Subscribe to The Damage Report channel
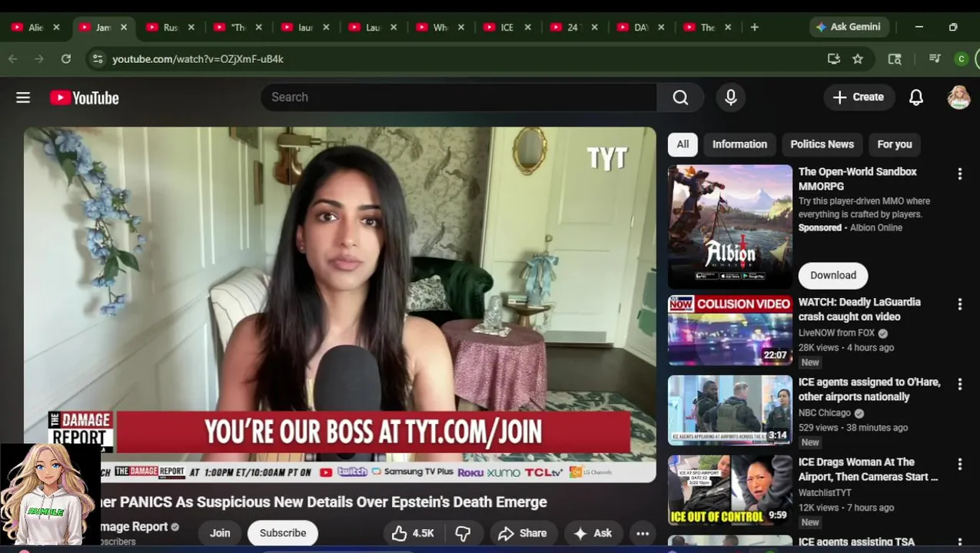Image resolution: width=980 pixels, height=553 pixels. click(x=283, y=533)
